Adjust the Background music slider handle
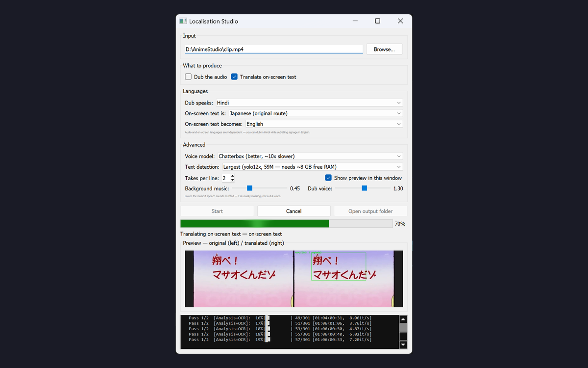The height and width of the screenshot is (368, 588). pyautogui.click(x=249, y=188)
